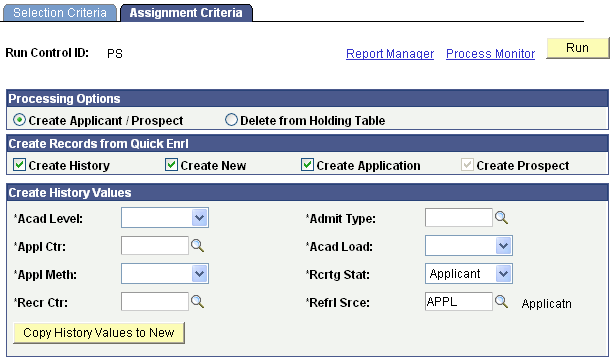The height and width of the screenshot is (360, 612).
Task: Open the Process Monitor link
Action: click(x=491, y=53)
